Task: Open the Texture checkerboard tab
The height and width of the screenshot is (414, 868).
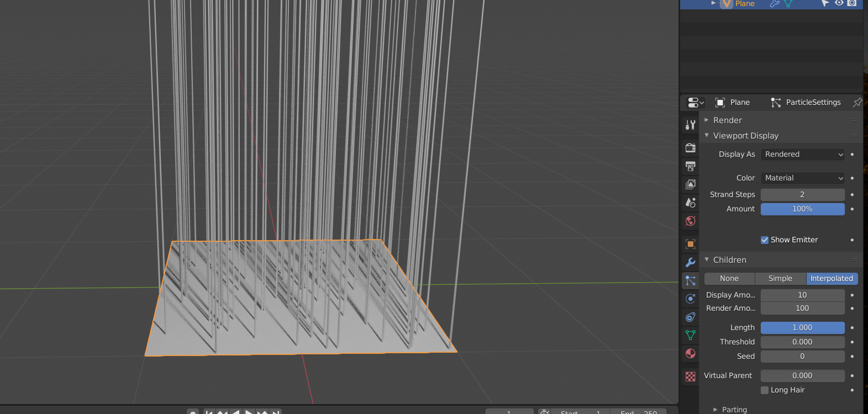Action: tap(690, 376)
